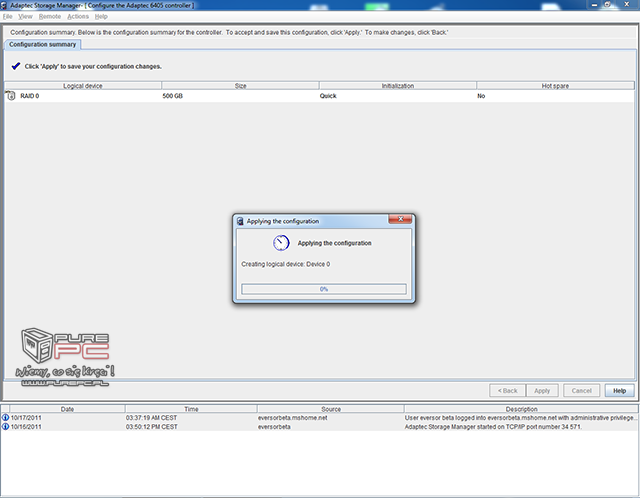Open the Help menu
This screenshot has height=498, width=640.
click(101, 16)
